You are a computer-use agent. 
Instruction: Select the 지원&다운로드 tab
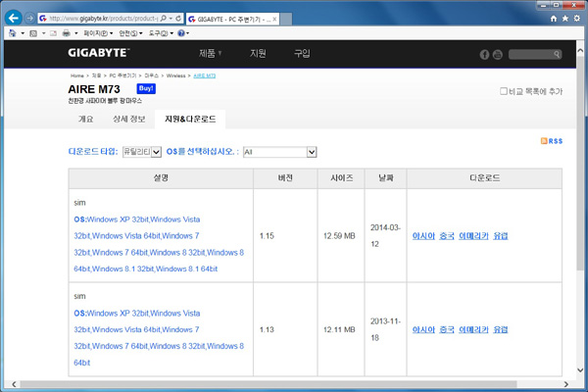coord(190,119)
